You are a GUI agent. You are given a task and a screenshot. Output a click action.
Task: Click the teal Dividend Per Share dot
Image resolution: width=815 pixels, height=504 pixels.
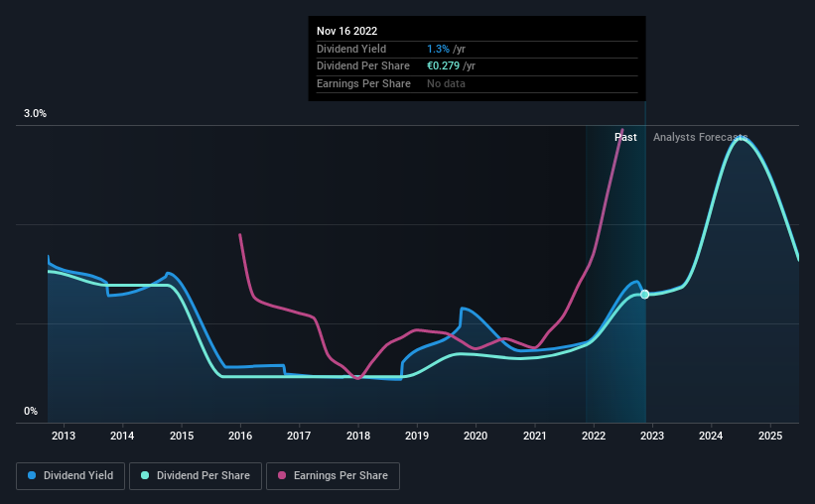coord(145,475)
